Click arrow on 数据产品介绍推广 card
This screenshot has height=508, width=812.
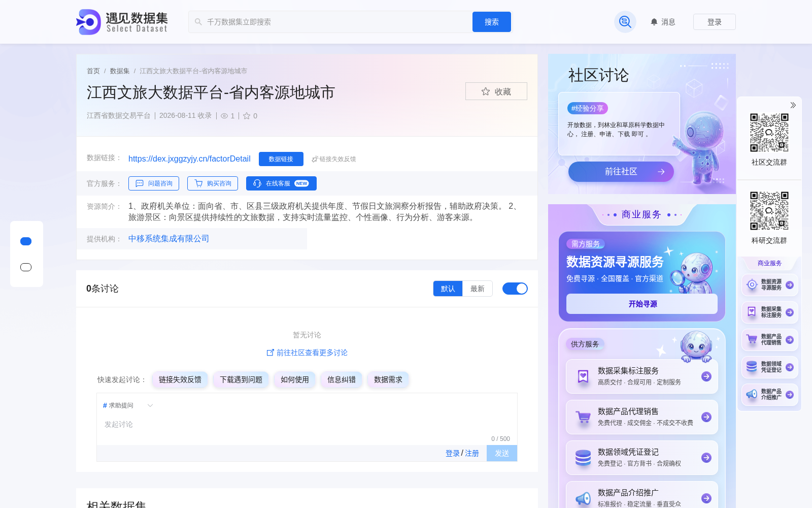pyautogui.click(x=706, y=498)
